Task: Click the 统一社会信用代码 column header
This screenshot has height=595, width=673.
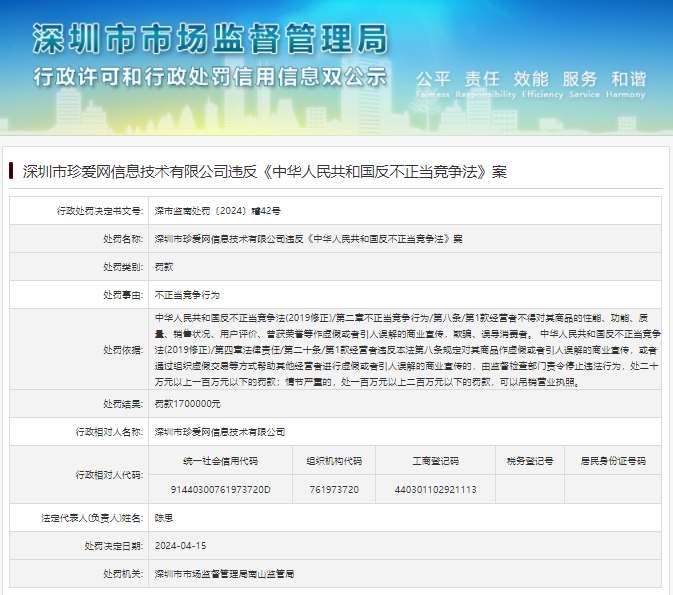Action: point(220,461)
